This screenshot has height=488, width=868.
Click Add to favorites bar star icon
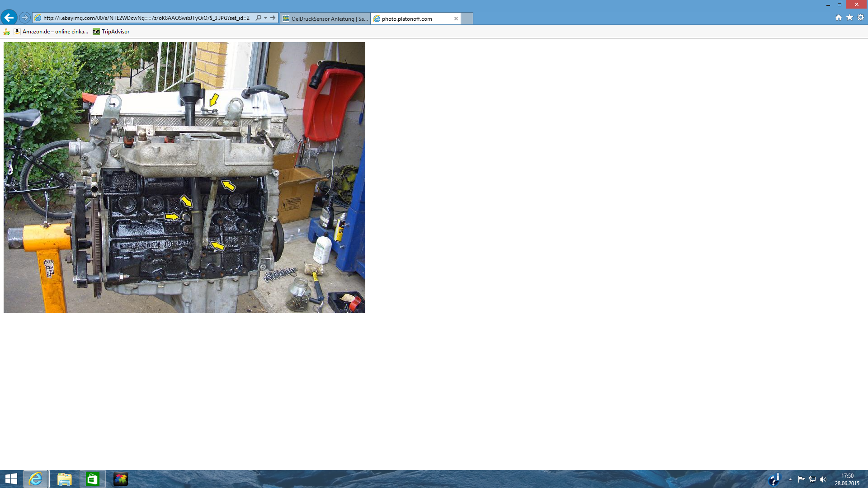(x=6, y=32)
